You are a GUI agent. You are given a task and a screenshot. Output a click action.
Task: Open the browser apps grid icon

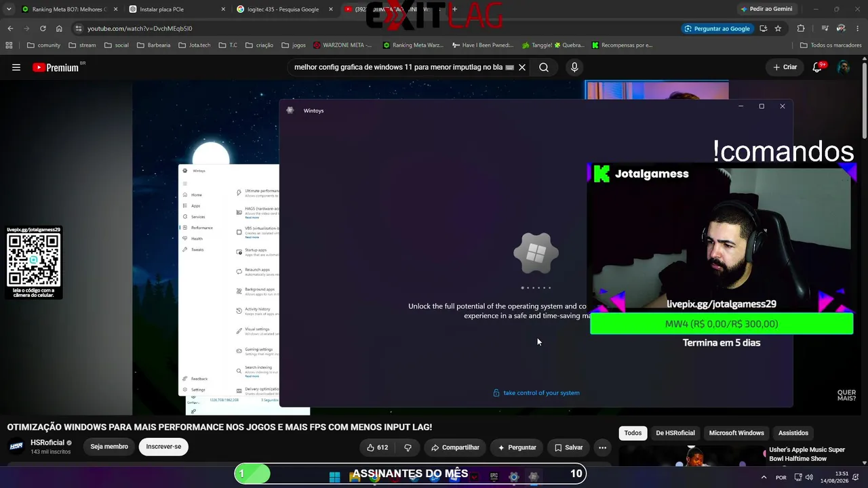point(9,45)
